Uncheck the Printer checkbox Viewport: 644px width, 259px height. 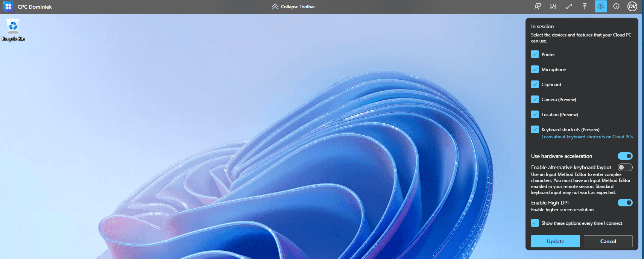(535, 54)
